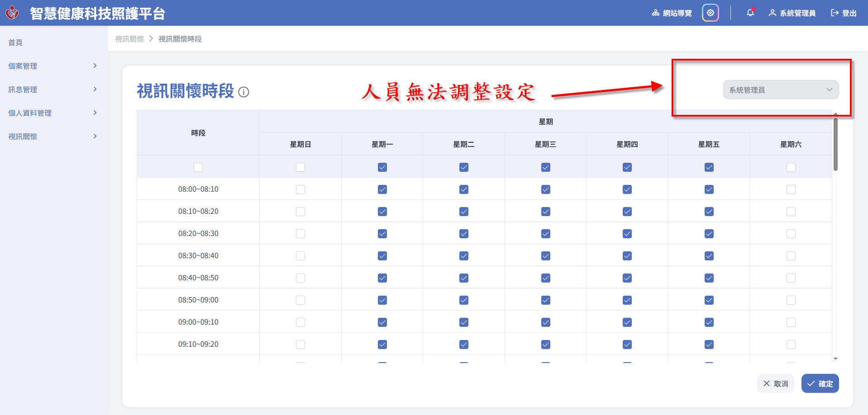Open settings via the gear icon

point(710,13)
